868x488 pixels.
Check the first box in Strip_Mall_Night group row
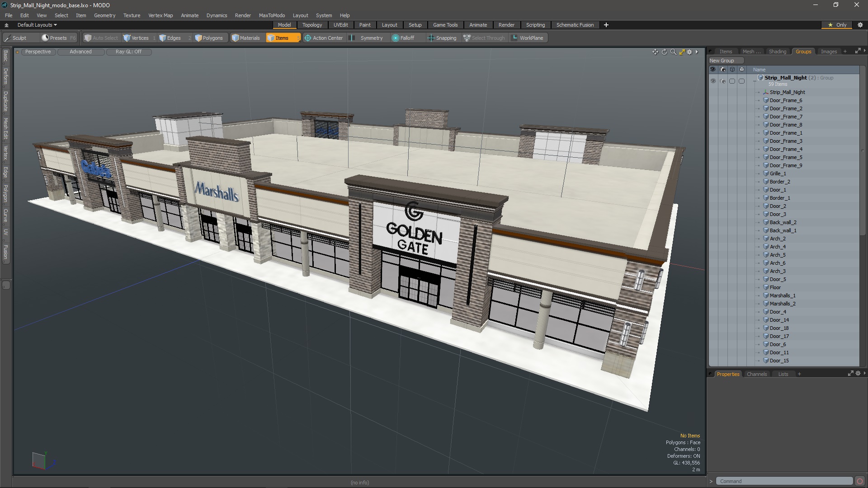[x=732, y=81]
